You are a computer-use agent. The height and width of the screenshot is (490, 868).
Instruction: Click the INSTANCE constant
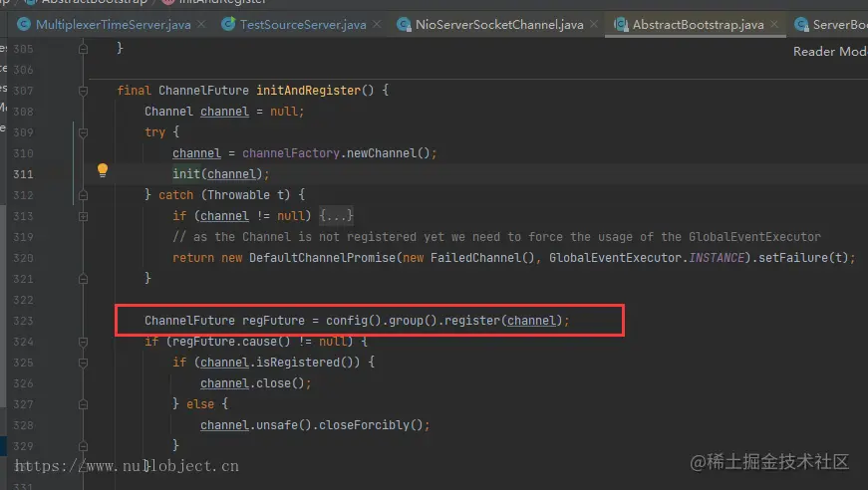(717, 258)
